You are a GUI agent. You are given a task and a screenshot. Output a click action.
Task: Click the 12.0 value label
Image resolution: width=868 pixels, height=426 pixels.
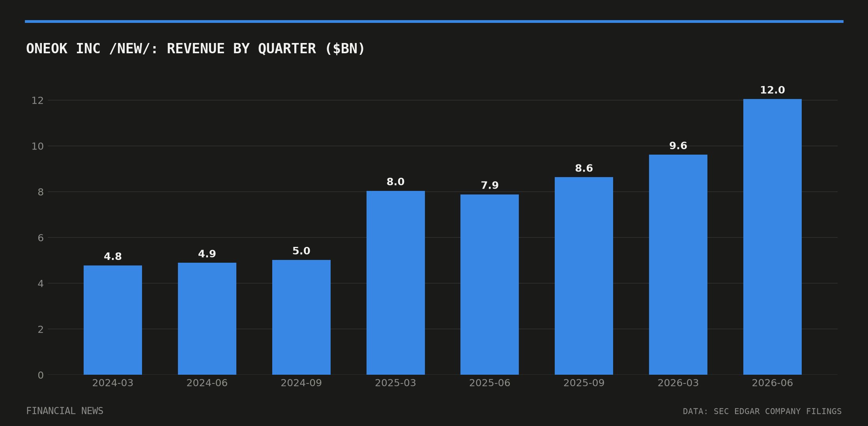click(x=773, y=90)
